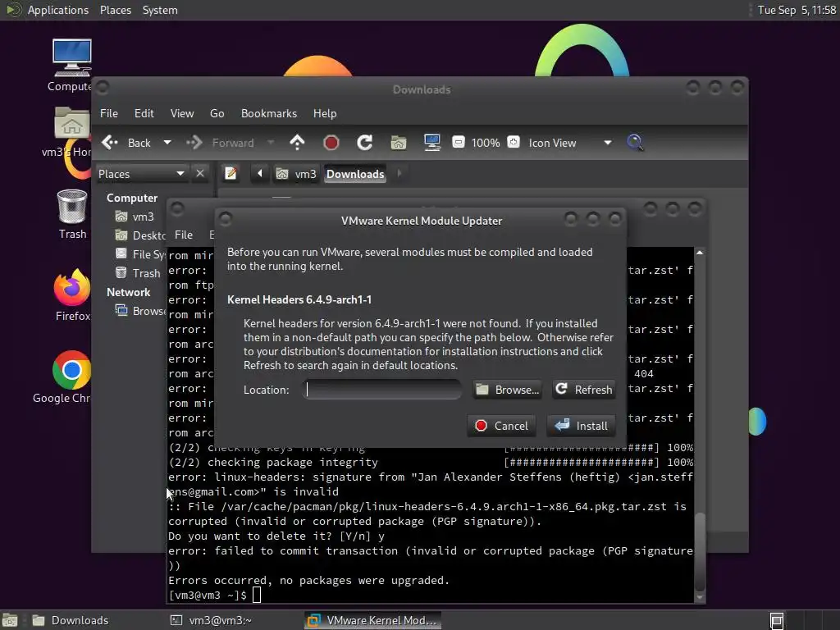840x630 pixels.
Task: Select Browse Network entry in sidebar
Action: pyautogui.click(x=140, y=311)
